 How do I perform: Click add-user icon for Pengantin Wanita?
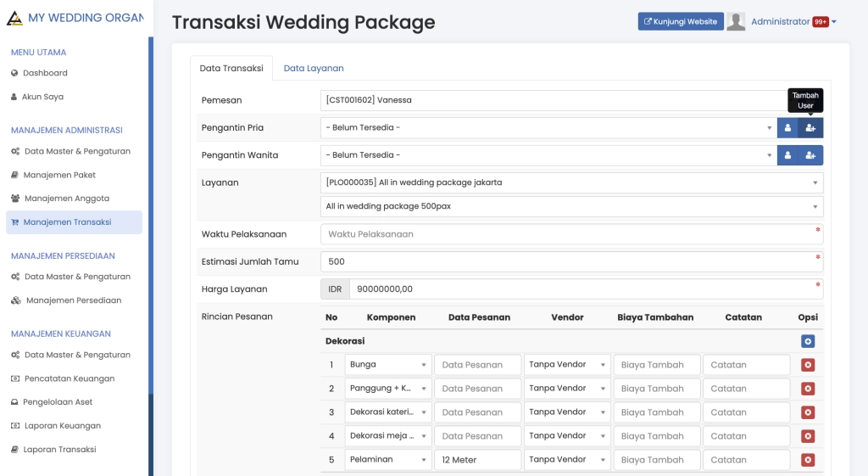pyautogui.click(x=810, y=155)
